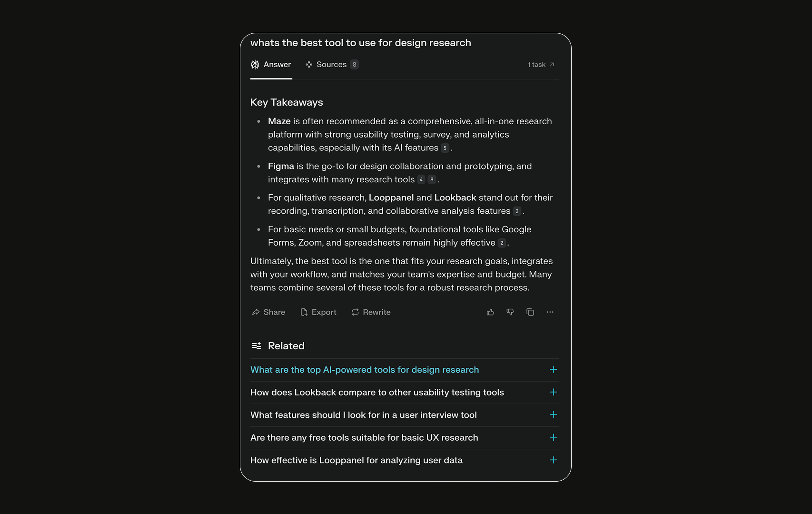
Task: Click the thumbs up icon
Action: coord(490,312)
